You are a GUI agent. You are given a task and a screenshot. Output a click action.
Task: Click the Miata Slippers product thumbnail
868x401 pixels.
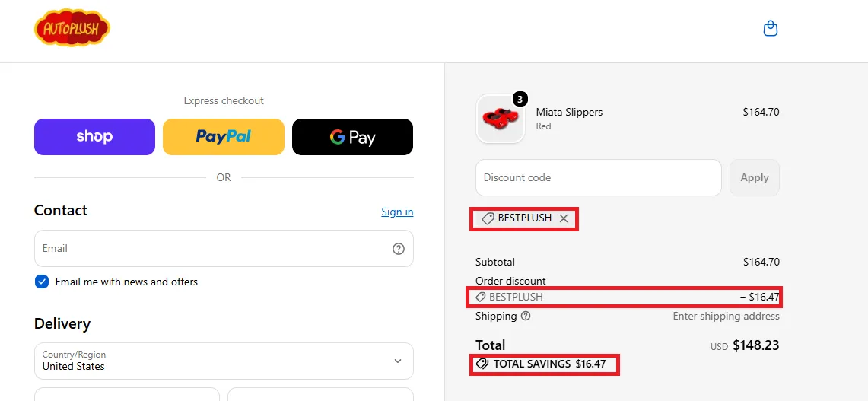click(501, 119)
